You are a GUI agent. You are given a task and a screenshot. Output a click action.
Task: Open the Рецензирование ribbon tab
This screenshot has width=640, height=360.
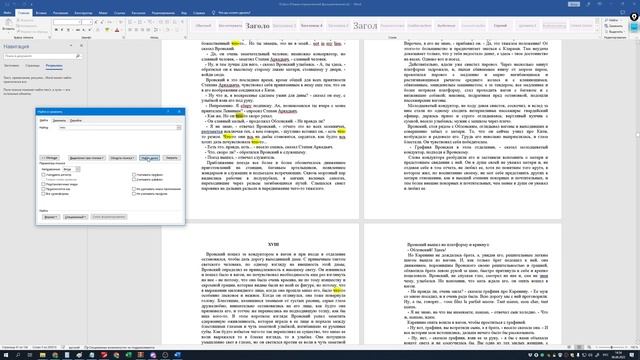point(163,13)
